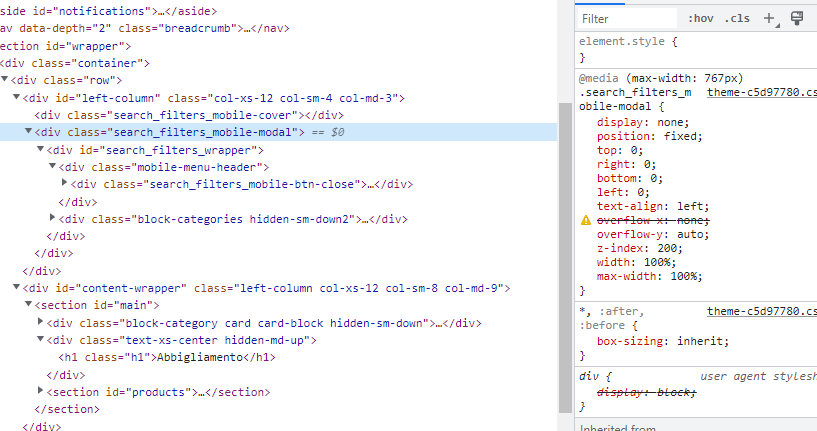Collapse the div class="row" node
This screenshot has width=817, height=431.
[x=5, y=79]
